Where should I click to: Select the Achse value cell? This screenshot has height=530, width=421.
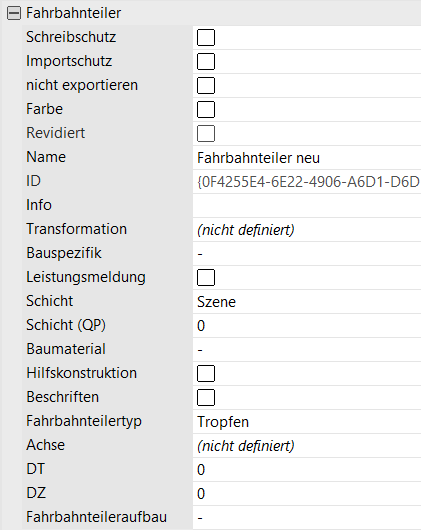tap(307, 446)
